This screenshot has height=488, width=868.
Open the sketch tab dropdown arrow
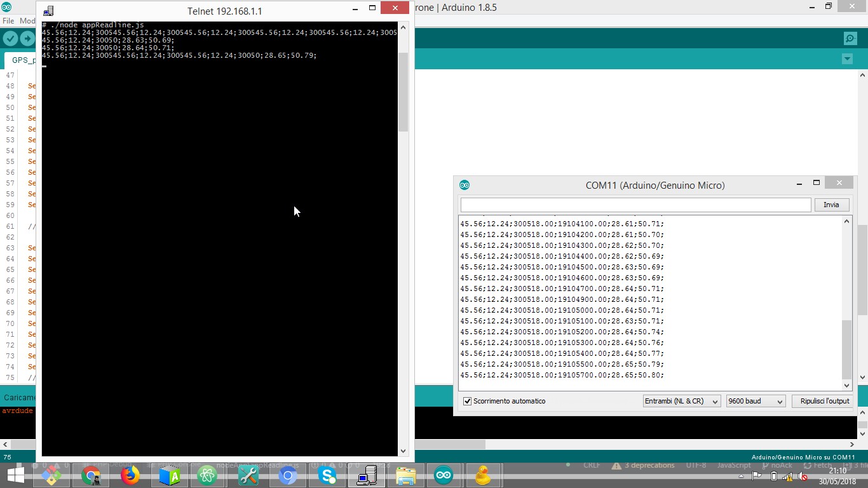click(x=847, y=59)
